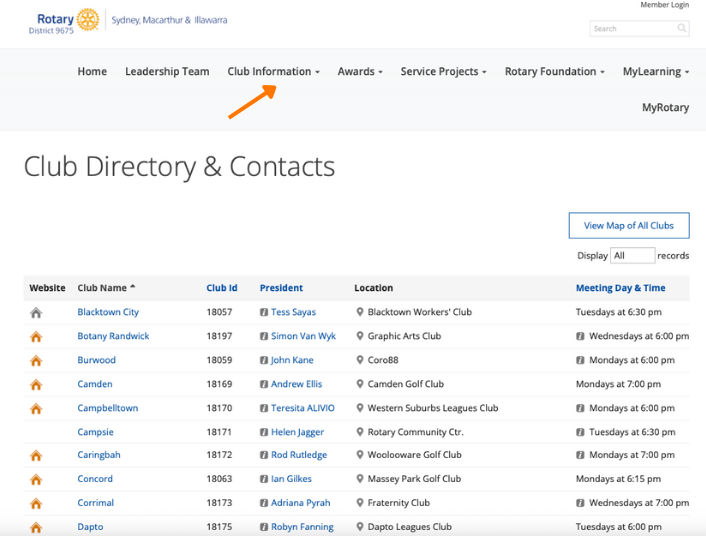Click the View Map of All Clubs button

(x=629, y=226)
